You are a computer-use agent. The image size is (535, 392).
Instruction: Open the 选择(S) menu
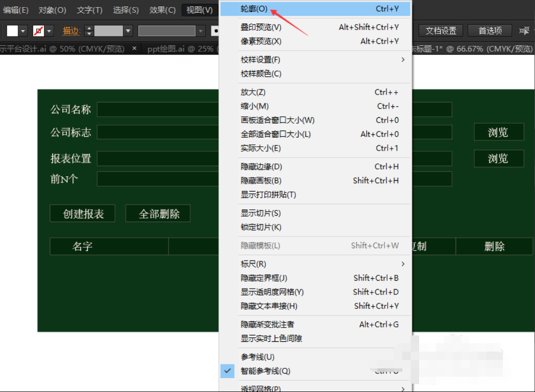pyautogui.click(x=126, y=10)
